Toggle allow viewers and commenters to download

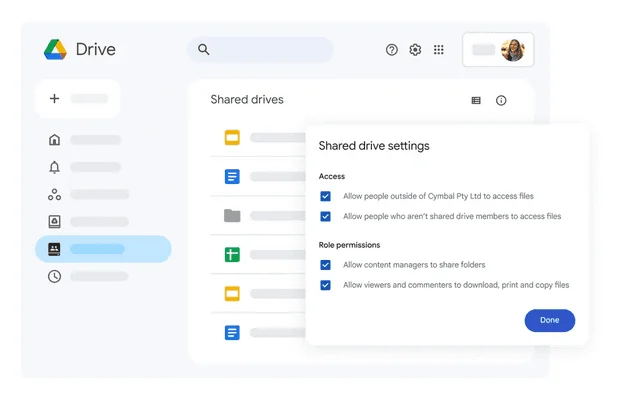click(326, 285)
